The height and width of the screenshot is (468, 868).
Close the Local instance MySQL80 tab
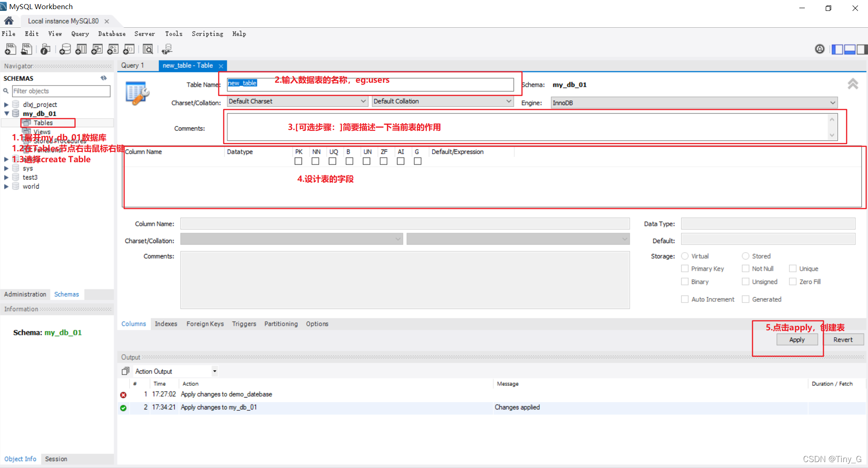(107, 21)
